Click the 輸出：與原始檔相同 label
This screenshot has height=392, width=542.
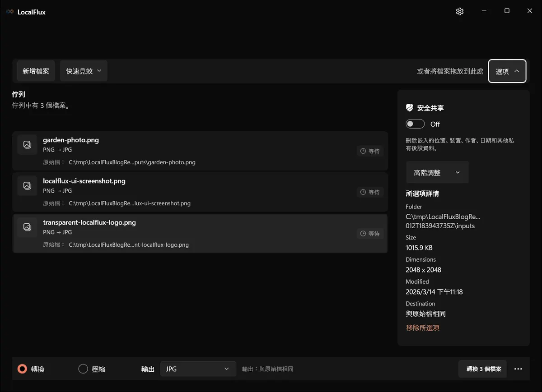click(268, 369)
